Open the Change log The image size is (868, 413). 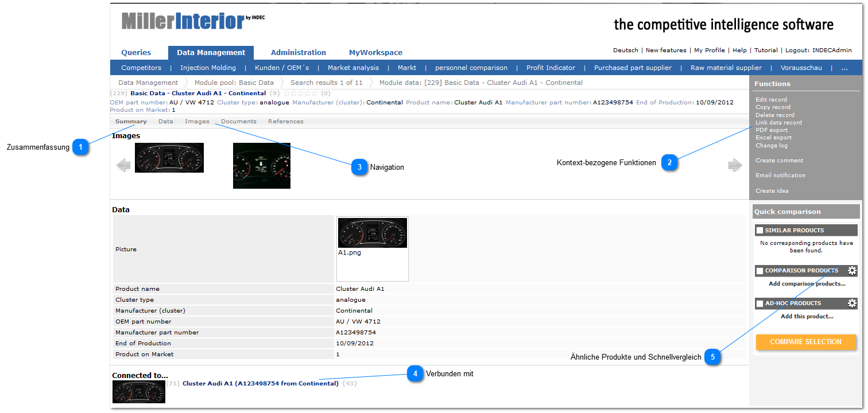coord(772,146)
